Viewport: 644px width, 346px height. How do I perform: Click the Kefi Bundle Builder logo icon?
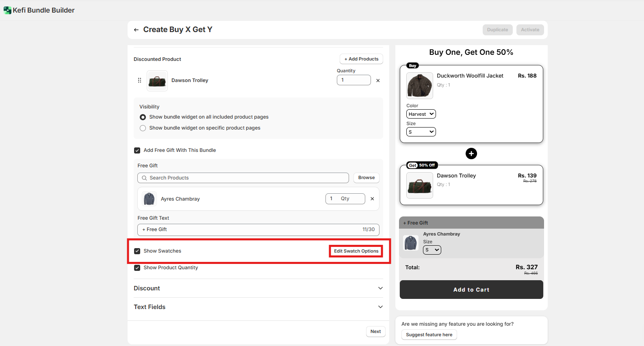[x=7, y=10]
